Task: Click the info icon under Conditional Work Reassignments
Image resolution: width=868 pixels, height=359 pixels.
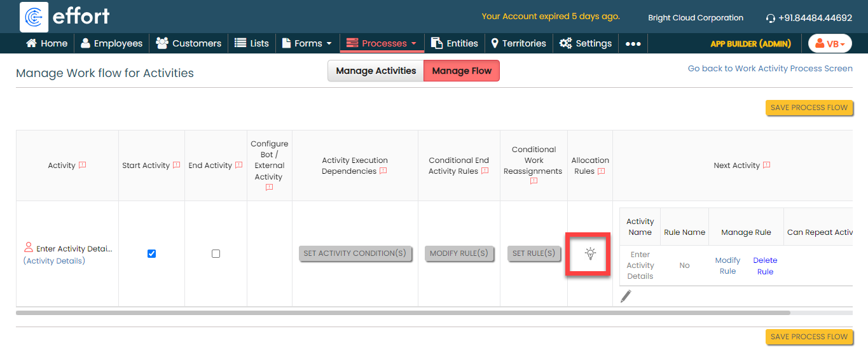Action: click(x=534, y=181)
